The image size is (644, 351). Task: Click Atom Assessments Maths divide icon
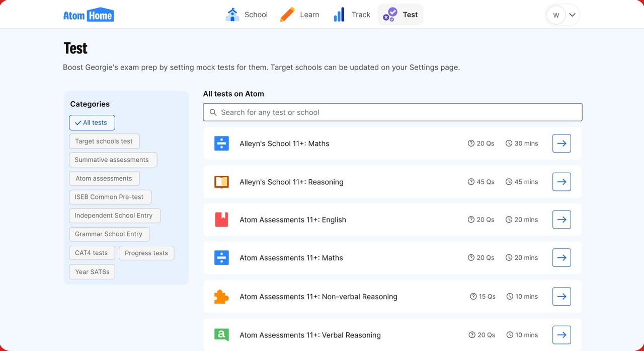pyautogui.click(x=221, y=258)
